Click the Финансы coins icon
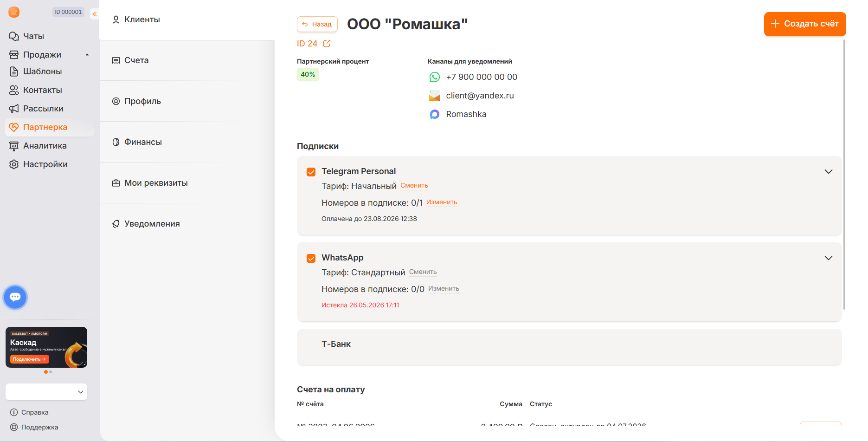 [x=116, y=142]
